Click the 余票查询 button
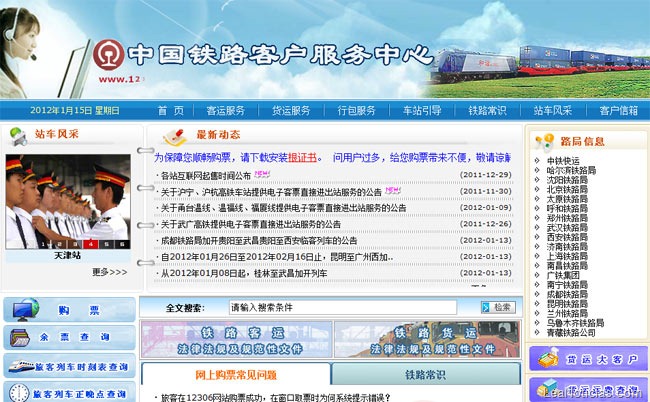This screenshot has height=402, width=650. point(70,337)
